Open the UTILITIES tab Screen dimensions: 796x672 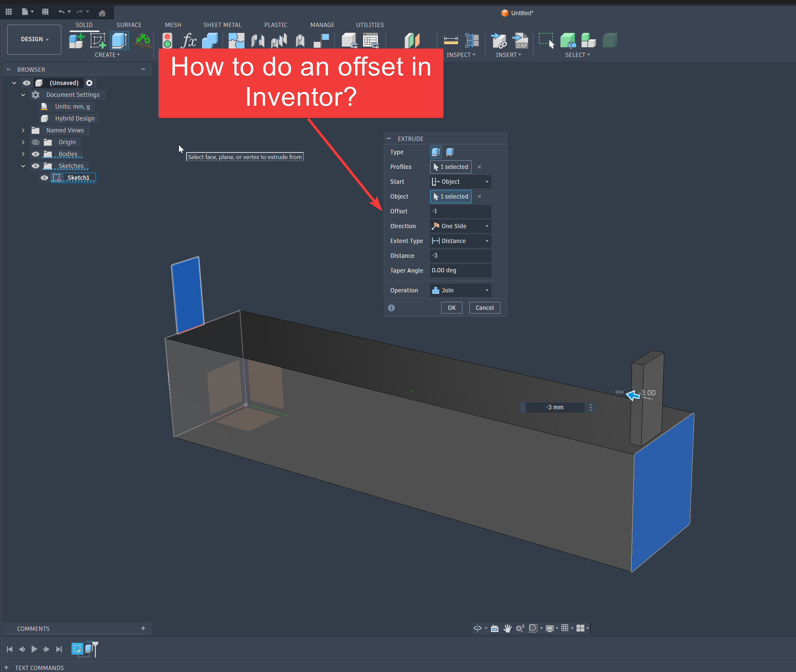370,25
